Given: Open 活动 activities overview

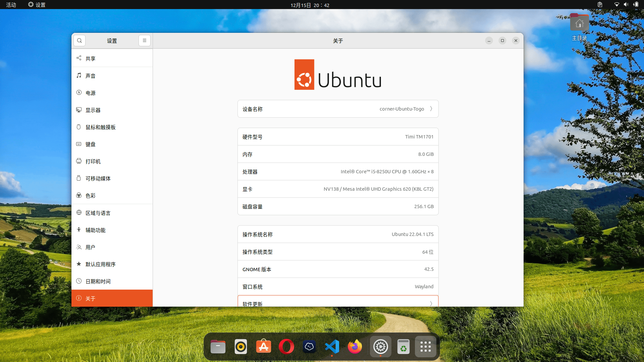Looking at the screenshot, I should click(x=11, y=5).
